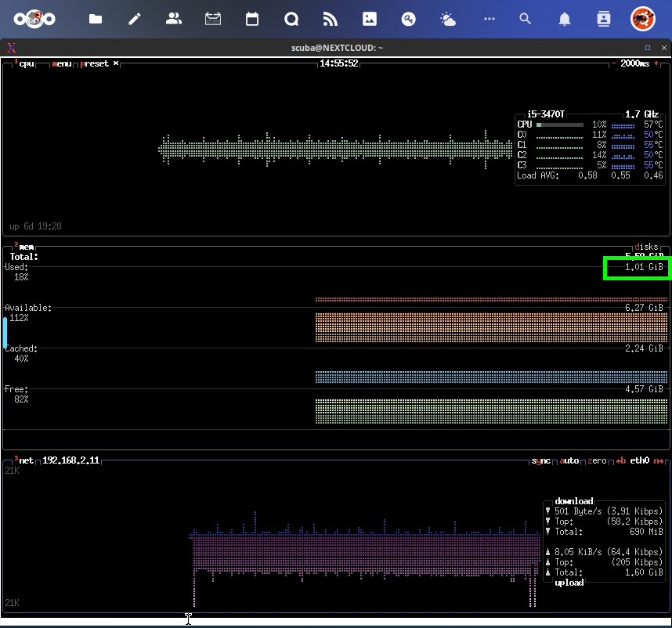672x628 pixels.
Task: Open the Calendar app icon
Action: click(x=252, y=20)
